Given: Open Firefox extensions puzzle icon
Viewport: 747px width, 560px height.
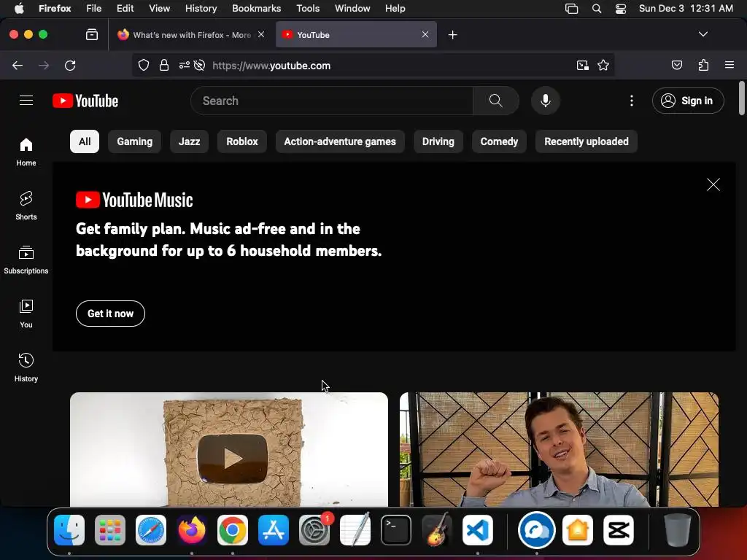Looking at the screenshot, I should (703, 65).
